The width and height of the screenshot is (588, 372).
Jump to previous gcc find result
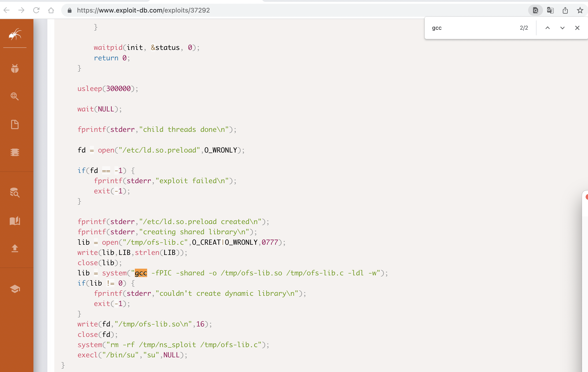(x=547, y=28)
